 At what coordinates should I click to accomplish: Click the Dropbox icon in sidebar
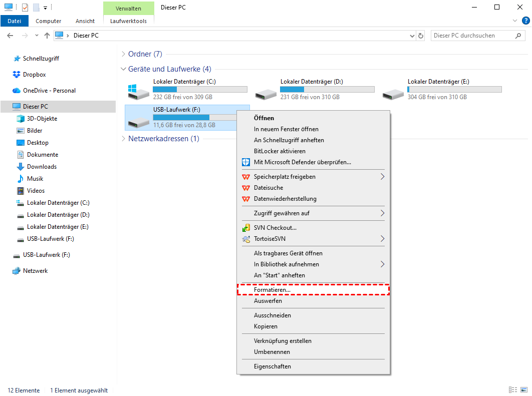pos(16,75)
